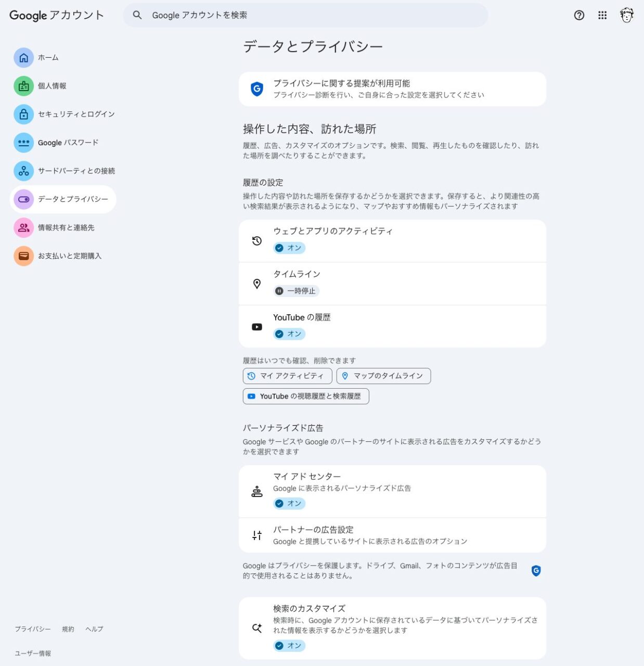Click the Google Account search field

coord(305,16)
